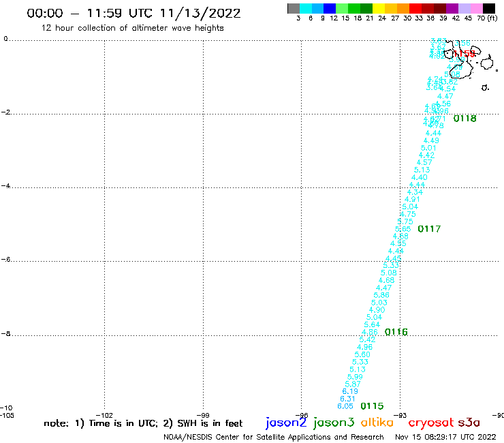Click the title date 11/13/2022
The image size is (504, 443).
tap(200, 13)
